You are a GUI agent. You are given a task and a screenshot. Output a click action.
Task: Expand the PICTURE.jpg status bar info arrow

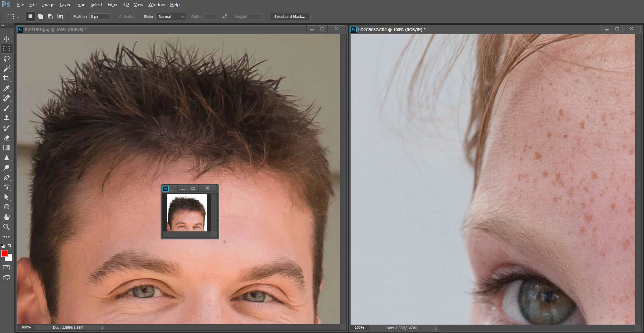102,328
